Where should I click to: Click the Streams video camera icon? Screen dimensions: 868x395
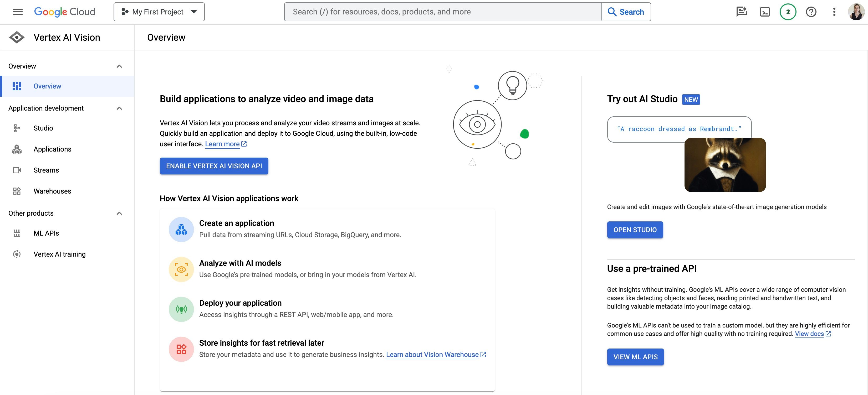click(x=17, y=170)
